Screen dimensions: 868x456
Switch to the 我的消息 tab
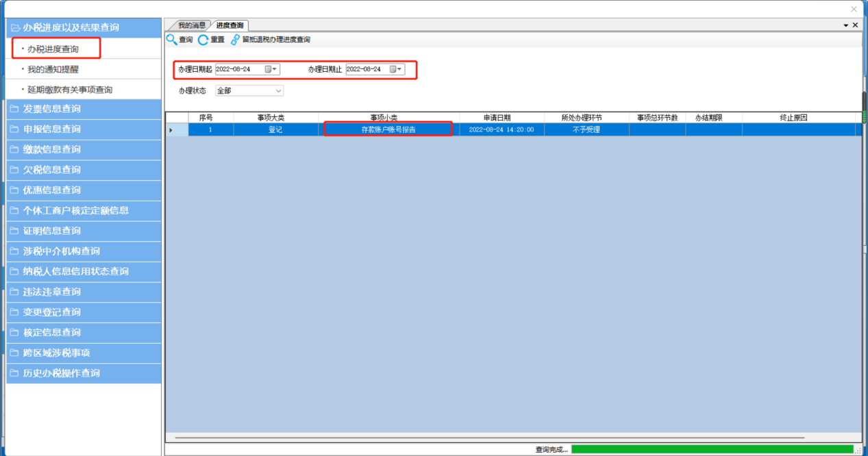coord(191,25)
